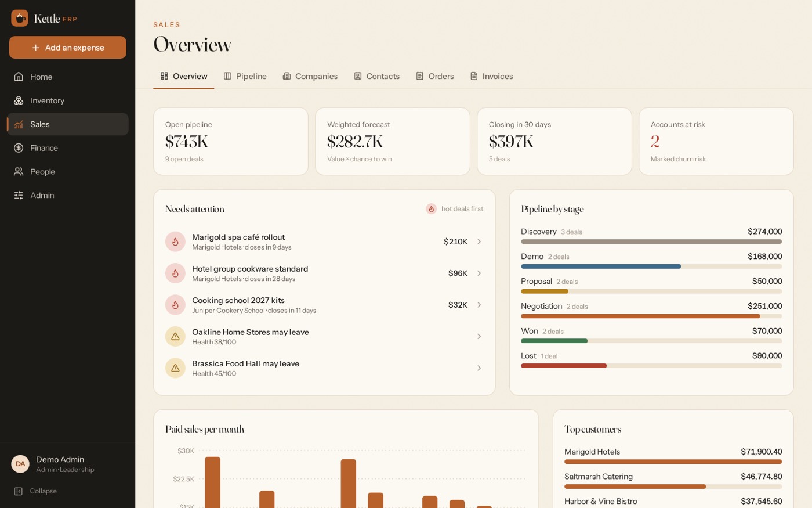Click the Finance dollar icon

19,148
